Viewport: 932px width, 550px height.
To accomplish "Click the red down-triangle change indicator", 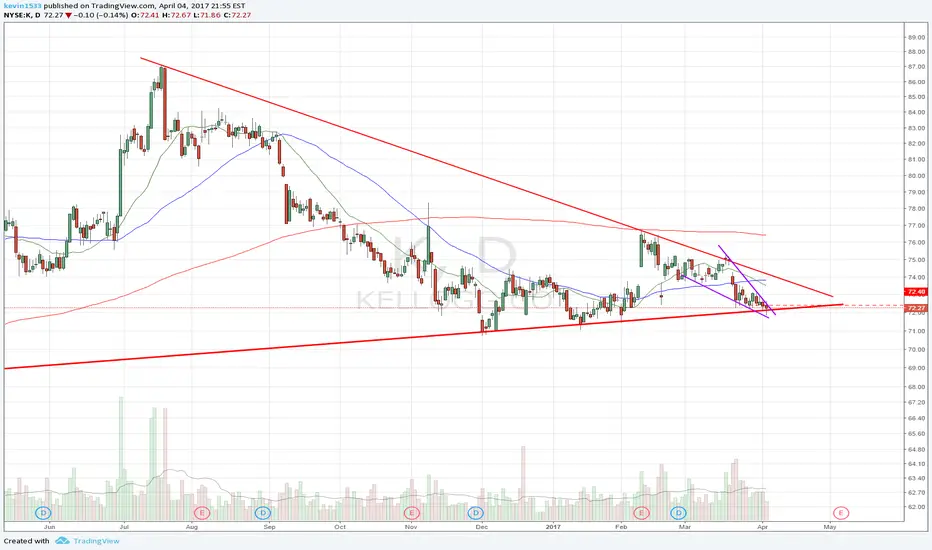I will tap(69, 15).
